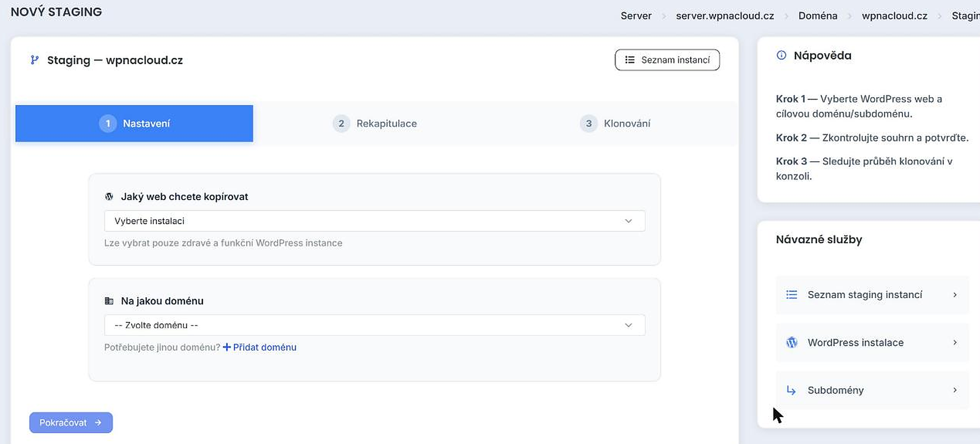Viewport: 980px width, 444px height.
Task: Click the WordPress icon by Jaký web chcete kopírovat
Action: [109, 197]
